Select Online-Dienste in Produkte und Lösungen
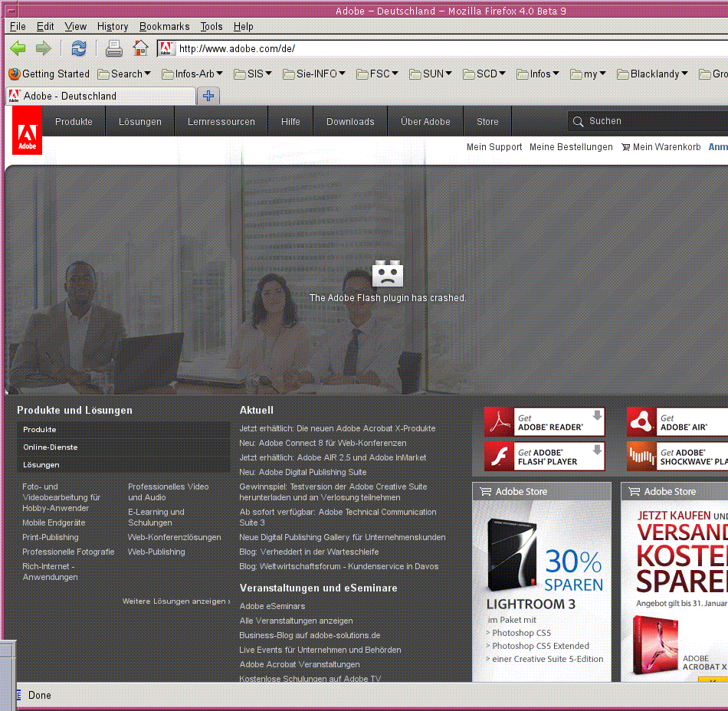728x711 pixels. click(x=123, y=447)
